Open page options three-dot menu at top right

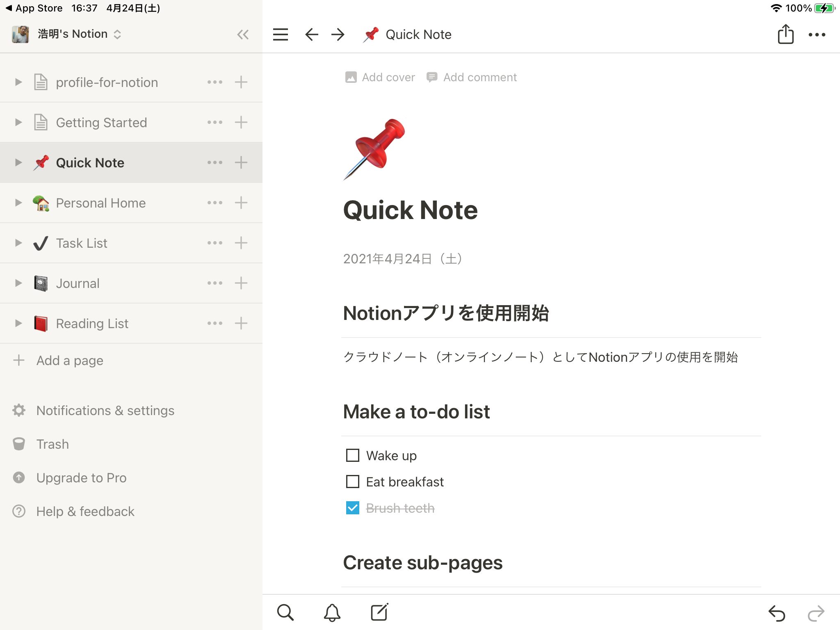pyautogui.click(x=817, y=35)
